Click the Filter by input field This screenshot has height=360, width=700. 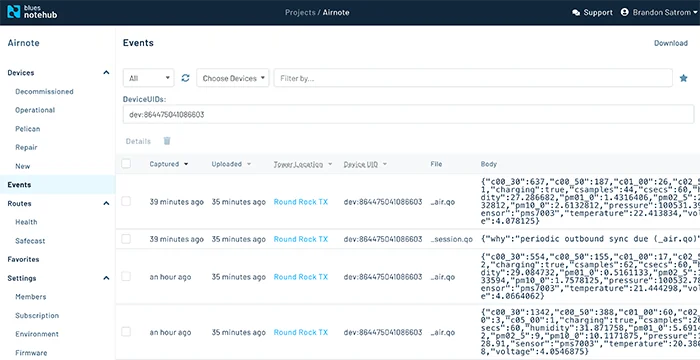point(473,78)
